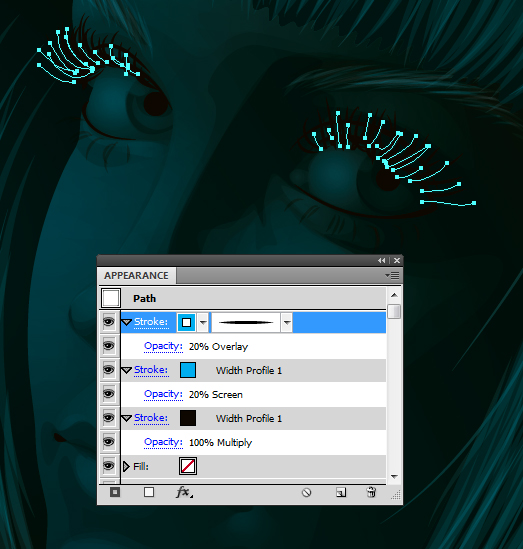This screenshot has height=549, width=523.
Task: Open stroke color dropdown arrow on top stroke
Action: coord(203,322)
